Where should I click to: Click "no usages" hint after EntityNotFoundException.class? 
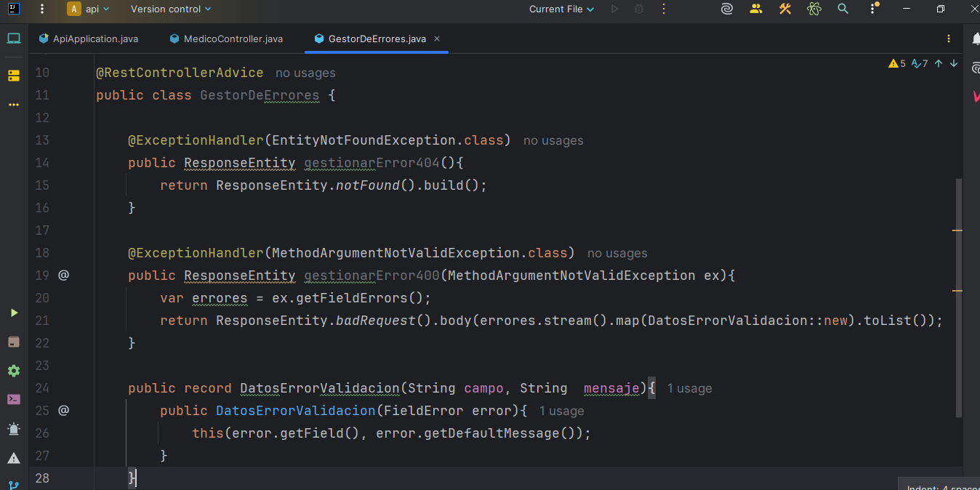(x=553, y=141)
